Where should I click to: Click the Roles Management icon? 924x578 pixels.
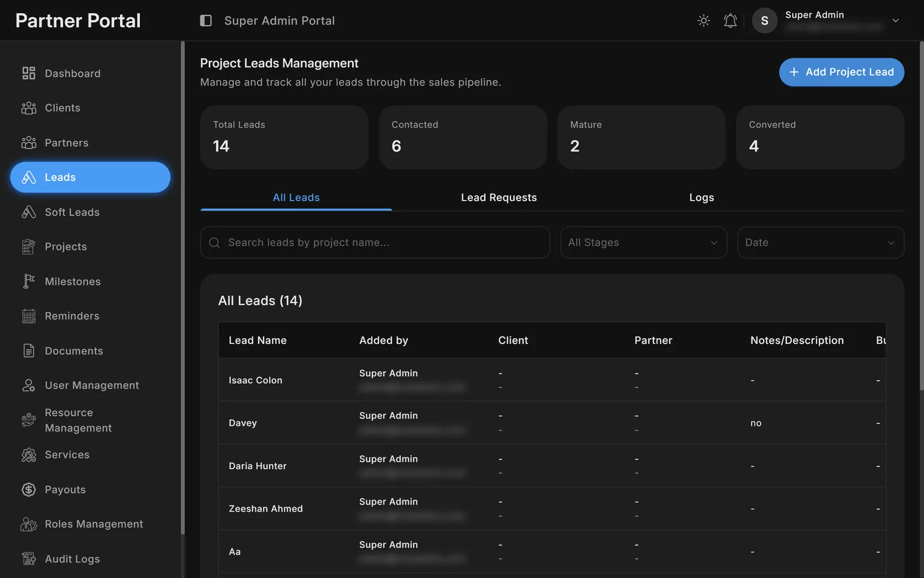[x=29, y=524]
